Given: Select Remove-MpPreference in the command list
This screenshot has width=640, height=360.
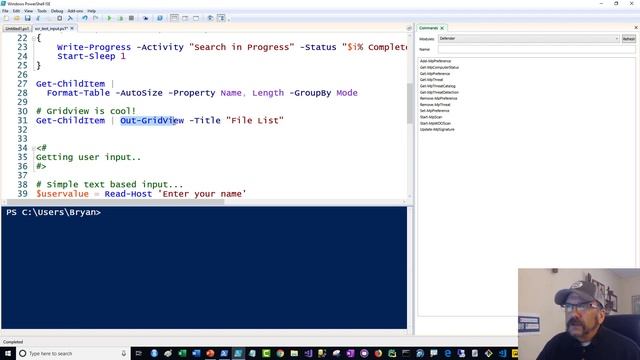Looking at the screenshot, I should (438, 98).
